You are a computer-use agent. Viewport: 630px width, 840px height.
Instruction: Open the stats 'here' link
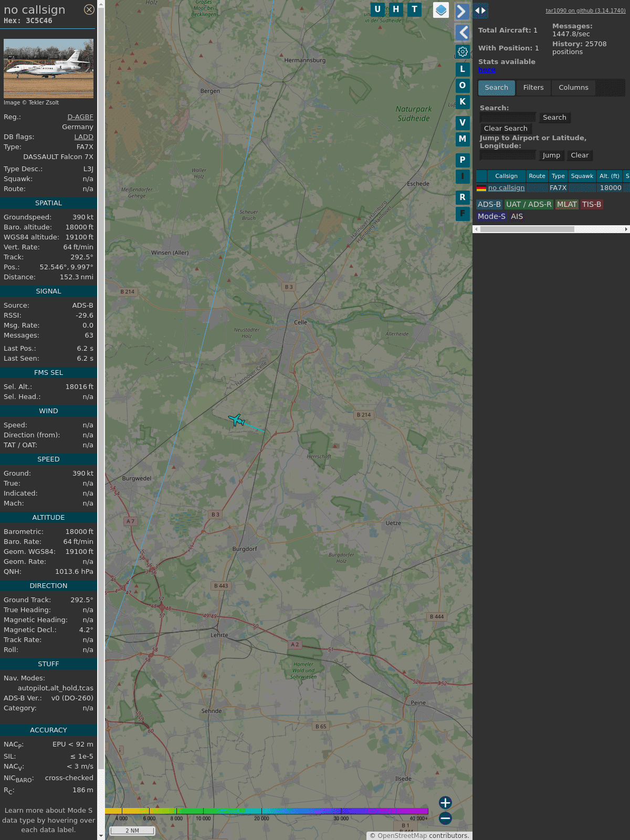487,70
